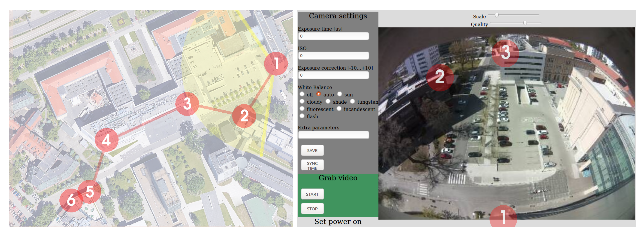Screen dimensions: 644x236
Task: Click the Quality slider handle
Action: pyautogui.click(x=525, y=23)
